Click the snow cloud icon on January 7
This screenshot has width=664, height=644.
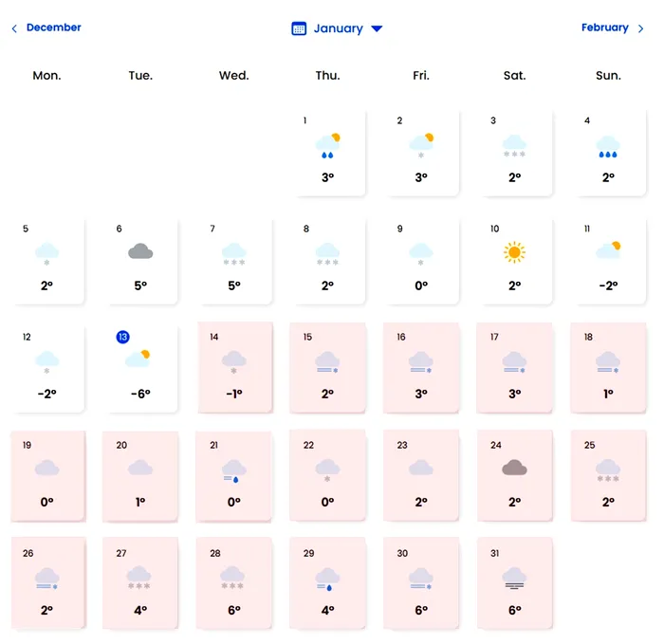[x=233, y=253]
